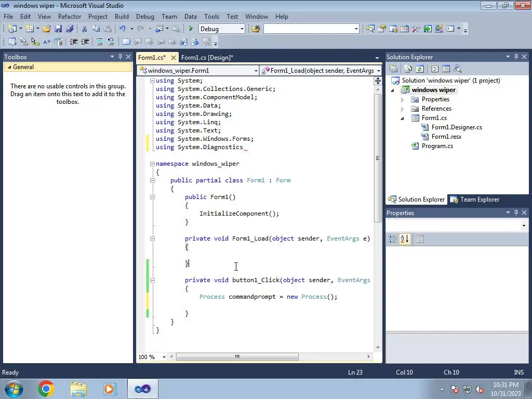Click the volume icon in system tray
This screenshot has width=532, height=399.
point(480,389)
